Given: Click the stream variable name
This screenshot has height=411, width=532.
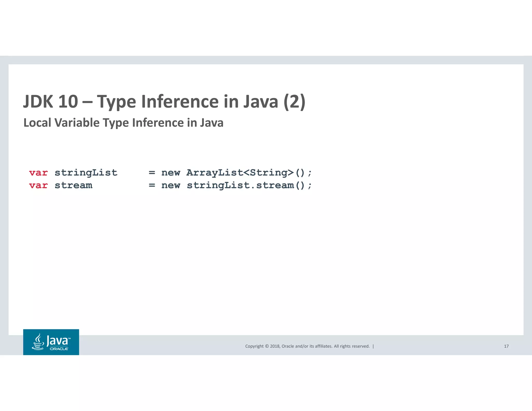Looking at the screenshot, I should [74, 185].
